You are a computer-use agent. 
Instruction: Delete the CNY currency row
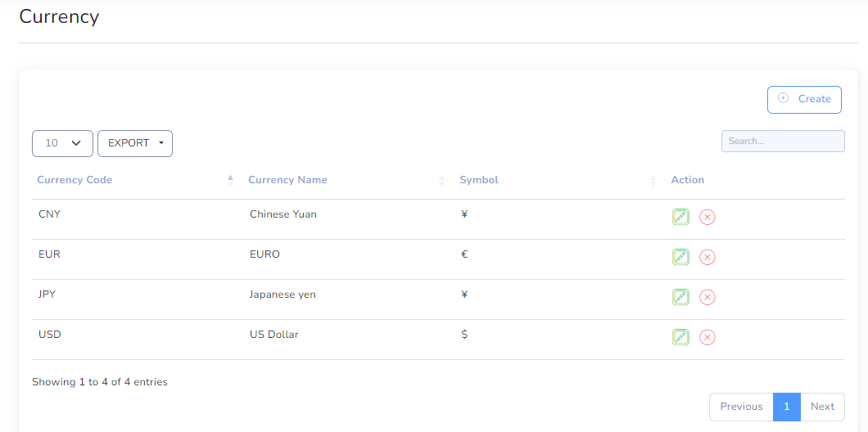[707, 217]
